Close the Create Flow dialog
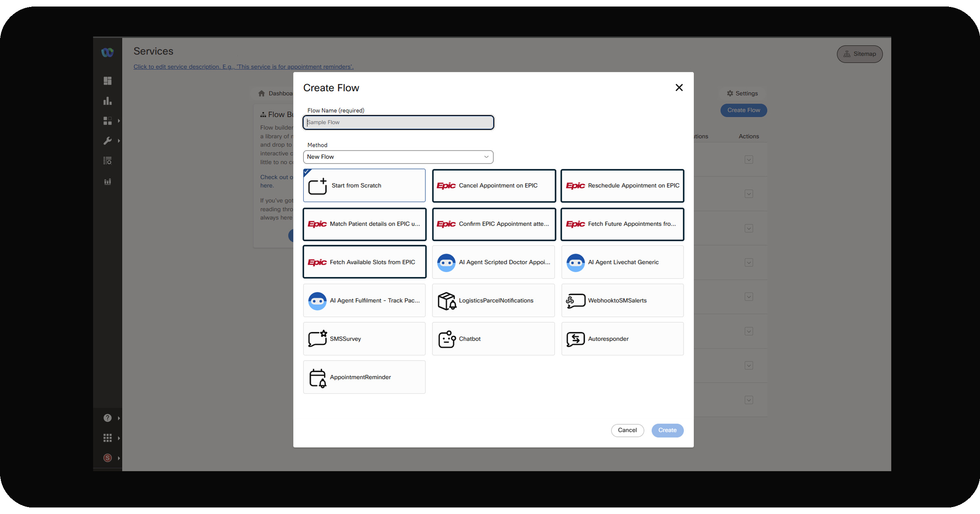980x514 pixels. pos(679,88)
